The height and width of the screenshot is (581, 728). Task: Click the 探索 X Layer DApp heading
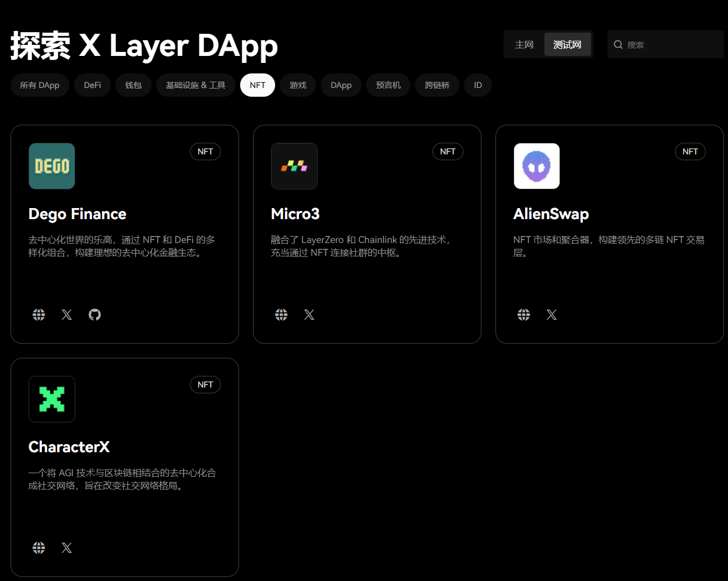click(144, 45)
